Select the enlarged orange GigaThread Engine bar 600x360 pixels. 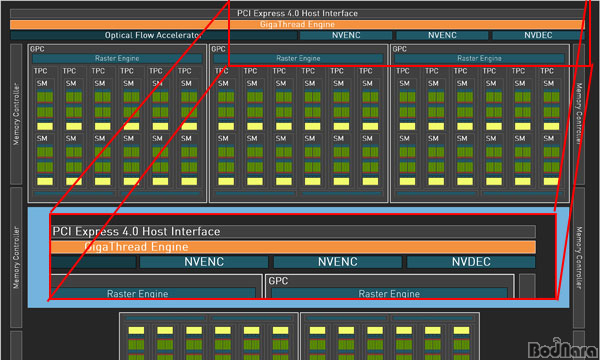tap(293, 247)
